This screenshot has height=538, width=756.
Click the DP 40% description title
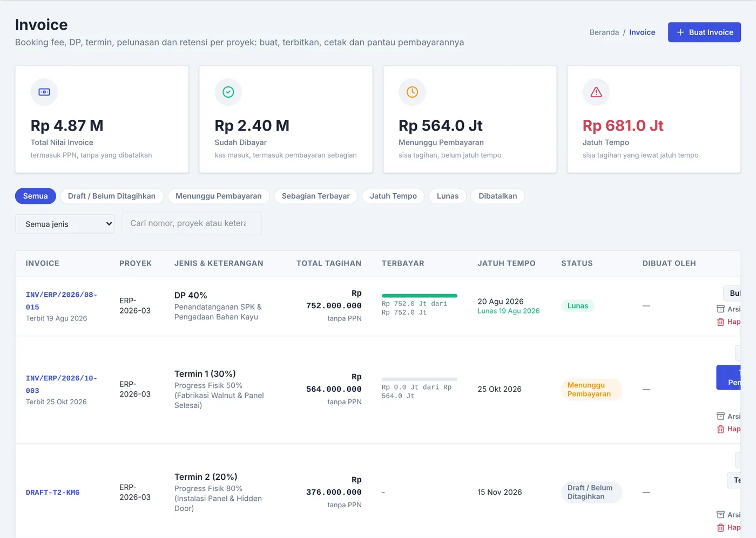(x=191, y=296)
